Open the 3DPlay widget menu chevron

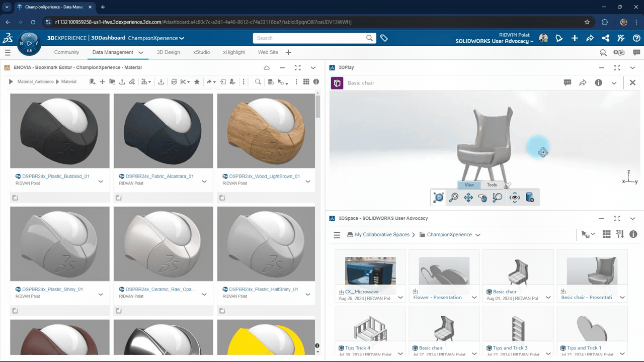coord(632,67)
